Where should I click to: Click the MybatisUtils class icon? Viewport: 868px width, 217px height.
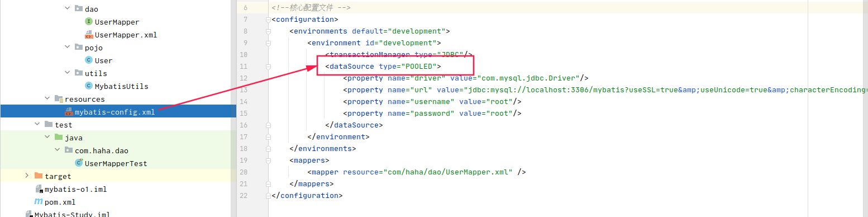coord(88,86)
